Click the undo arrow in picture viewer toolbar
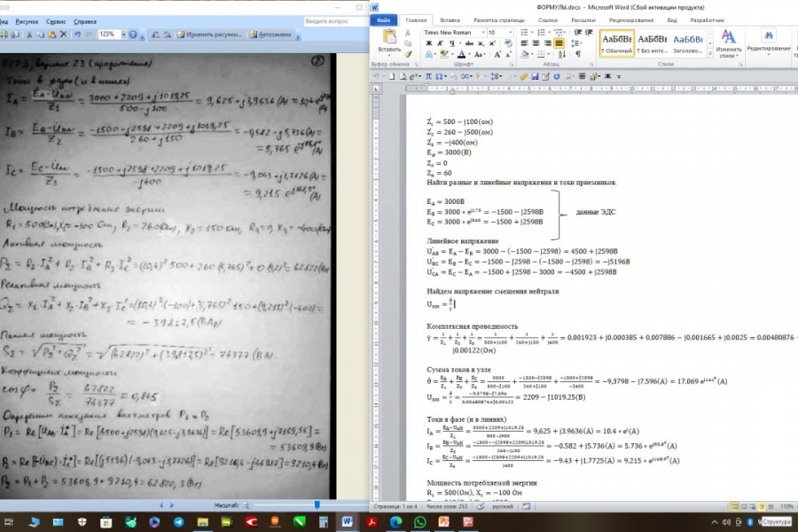Image resolution: width=798 pixels, height=532 pixels. (x=77, y=35)
